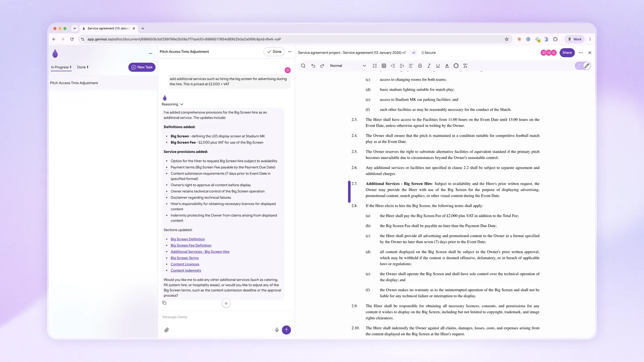Open the paragraph style Normal dropdown
The width and height of the screenshot is (644, 362).
tap(348, 66)
